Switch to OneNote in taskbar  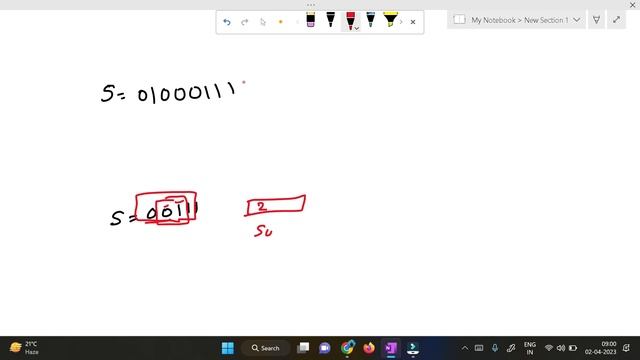point(391,348)
